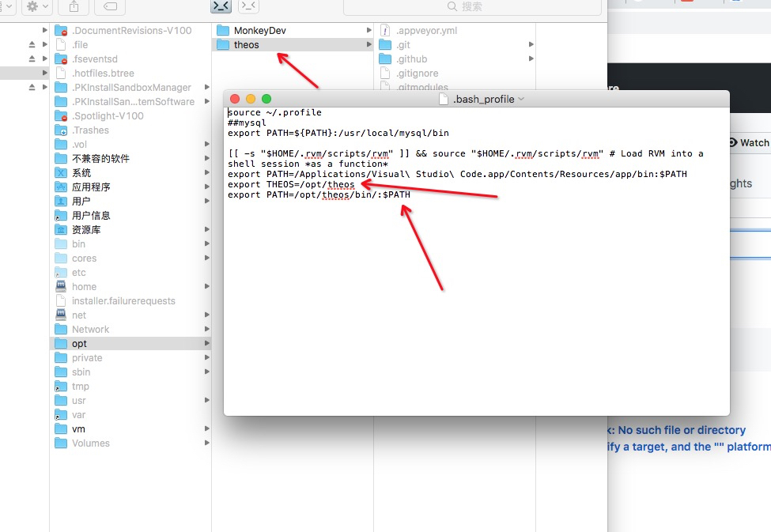Click the Edit Tags icon in the toolbar
Viewport: 771px width, 532px height.
point(108,6)
